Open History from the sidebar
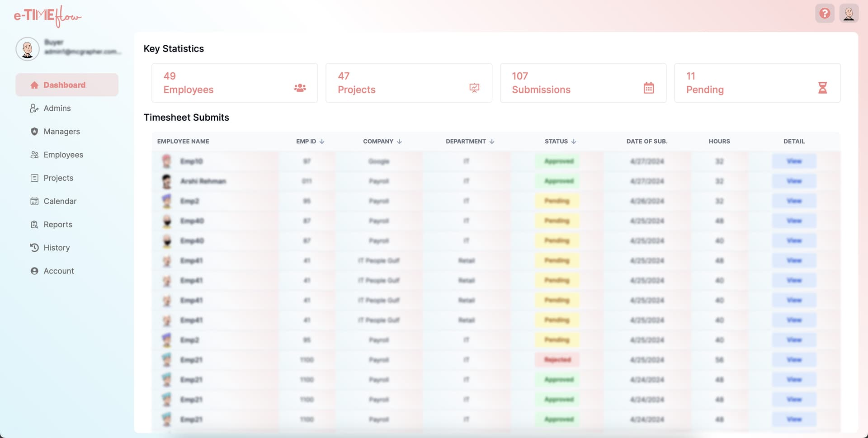The image size is (868, 438). 57,248
